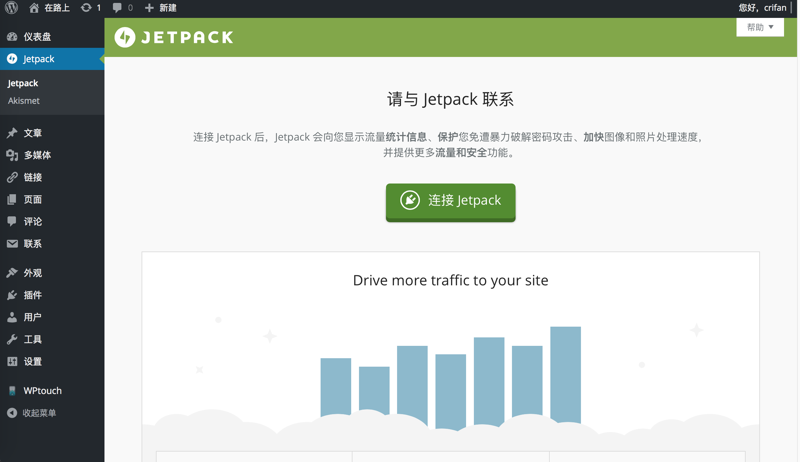Open the site home icon '在路上'

(34, 8)
